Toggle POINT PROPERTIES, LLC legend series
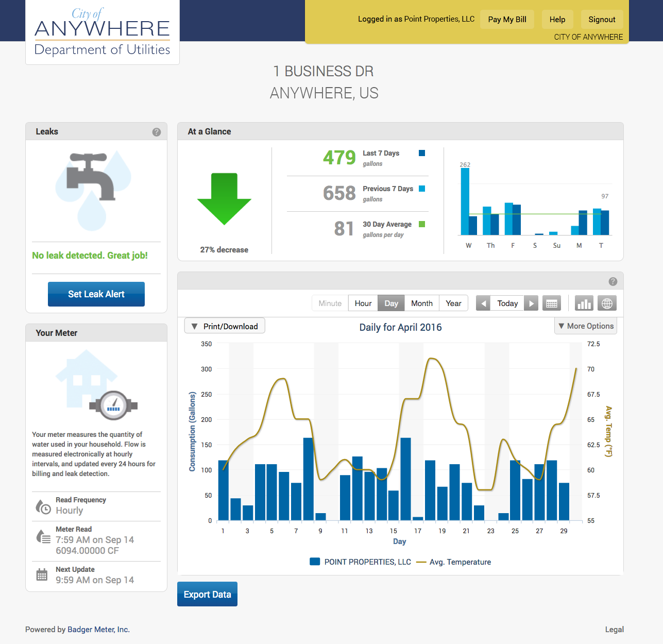 (361, 562)
